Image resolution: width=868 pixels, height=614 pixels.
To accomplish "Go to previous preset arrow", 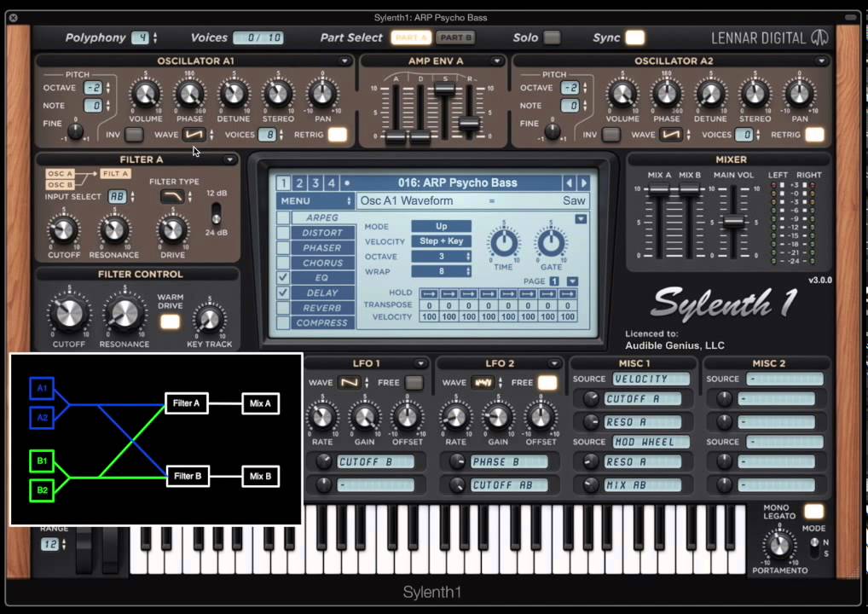I will point(569,182).
